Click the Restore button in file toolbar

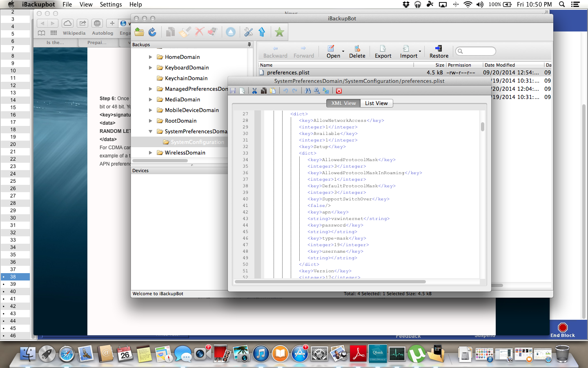439,52
